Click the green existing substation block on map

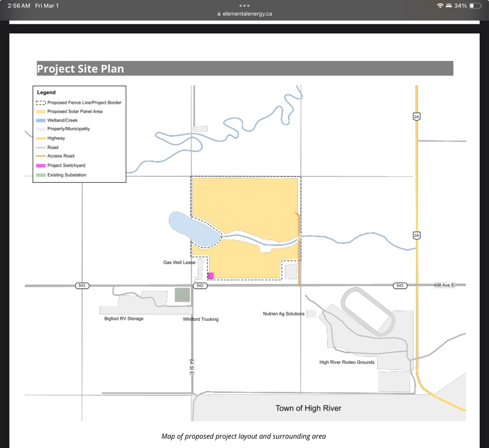click(182, 295)
